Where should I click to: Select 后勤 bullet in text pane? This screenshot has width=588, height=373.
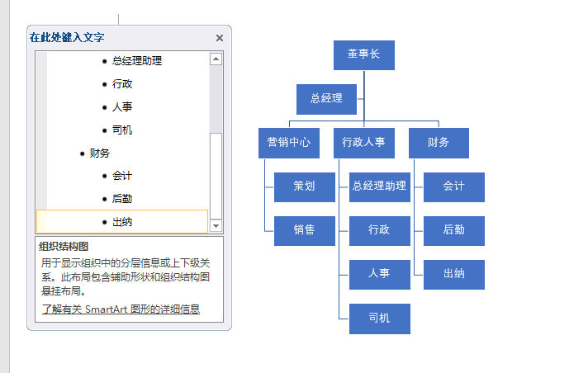(x=122, y=199)
